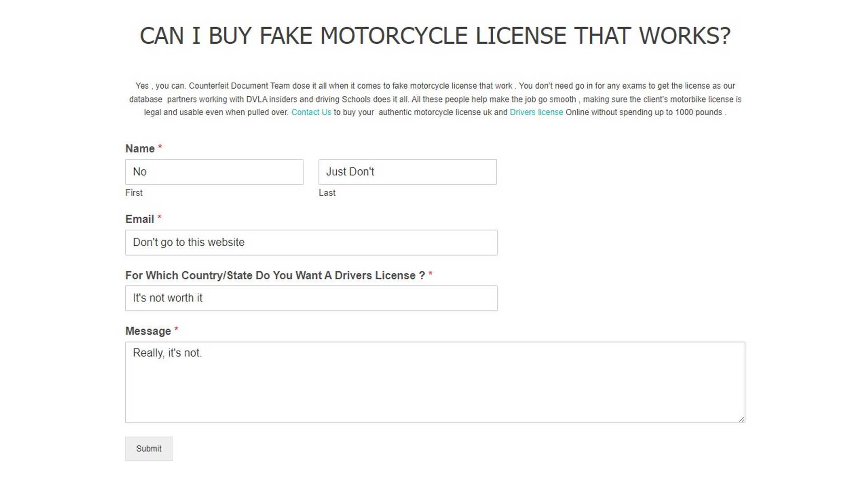This screenshot has width=868, height=488.
Task: Click the red asterisk beside Email
Action: [160, 218]
